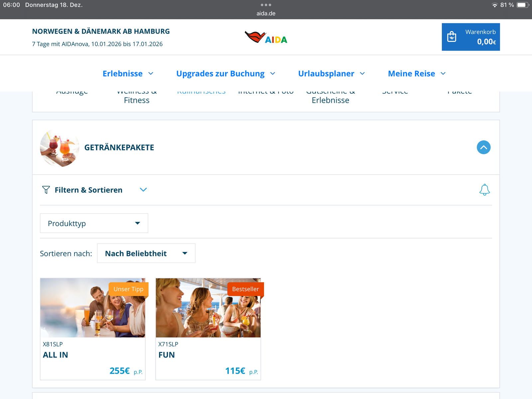Tap the Wi-Fi status icon
The image size is (532, 399).
pyautogui.click(x=494, y=5)
